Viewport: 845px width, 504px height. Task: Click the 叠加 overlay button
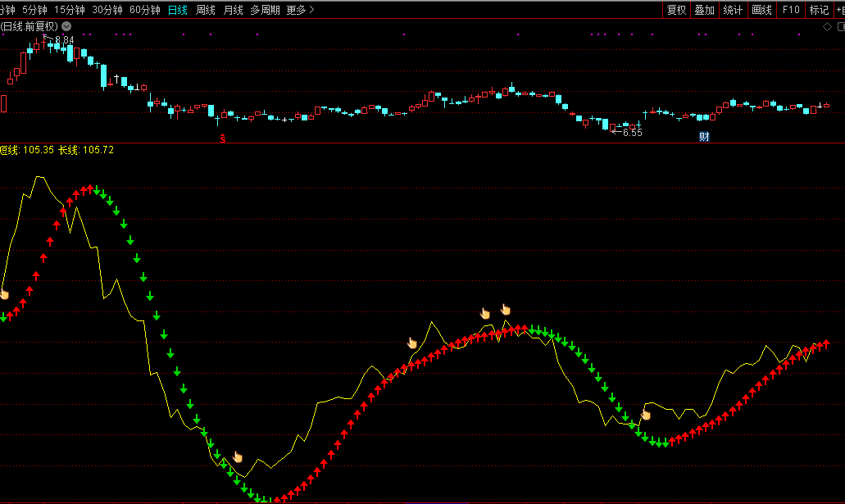point(704,10)
